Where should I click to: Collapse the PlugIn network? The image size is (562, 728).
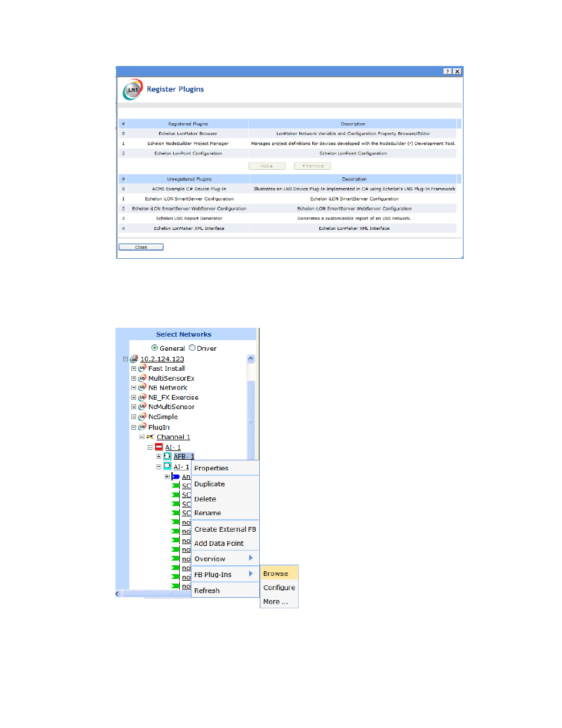tap(134, 427)
